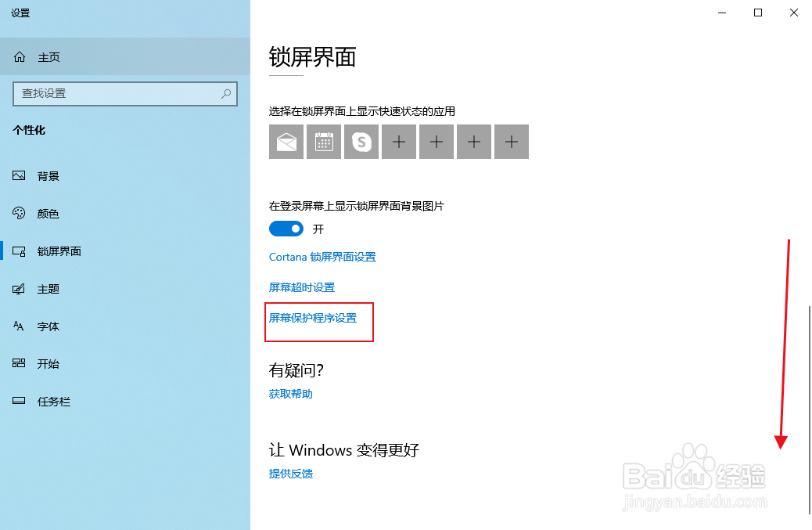Open the first plus button app picker
The image size is (812, 530).
click(398, 142)
